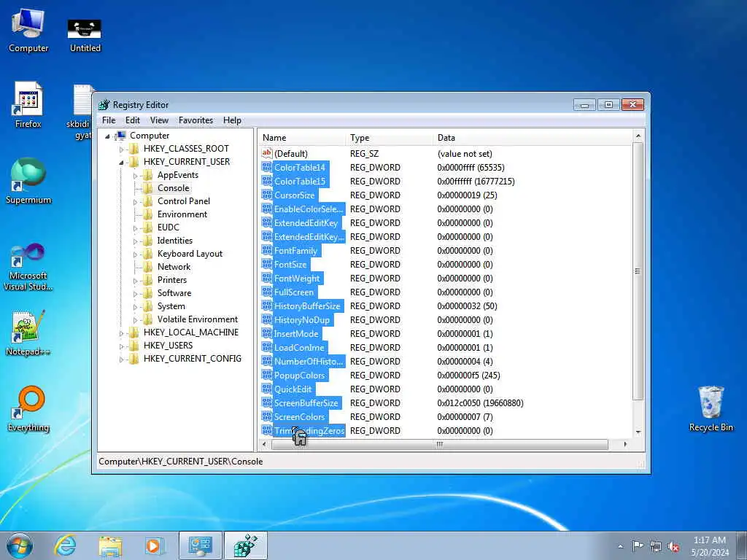This screenshot has width=747, height=560.
Task: Sort values by the Type column header
Action: pos(390,138)
